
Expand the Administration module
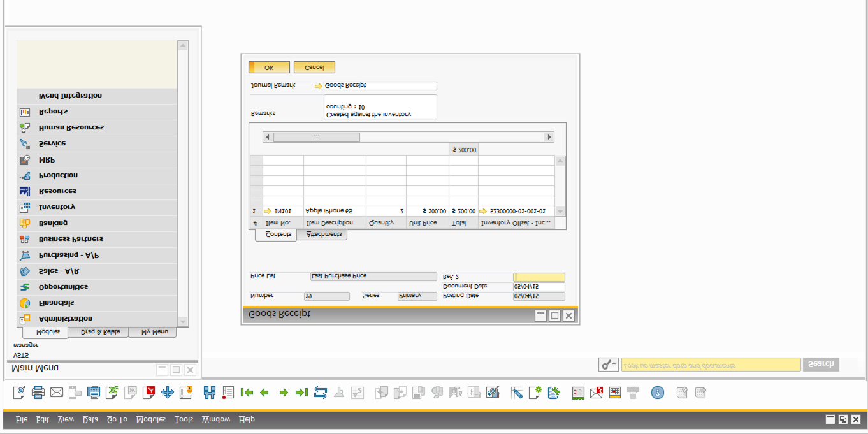[x=97, y=319]
